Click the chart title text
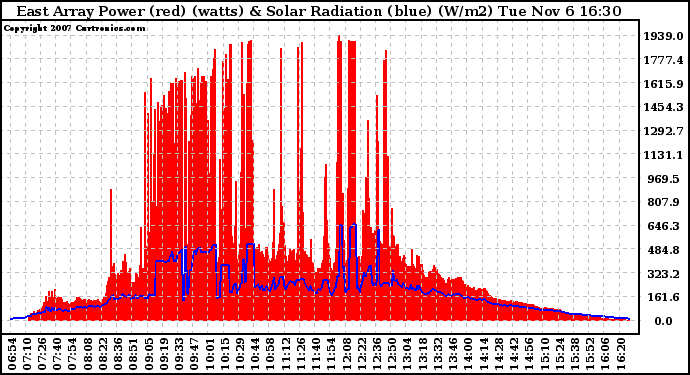 (x=319, y=11)
